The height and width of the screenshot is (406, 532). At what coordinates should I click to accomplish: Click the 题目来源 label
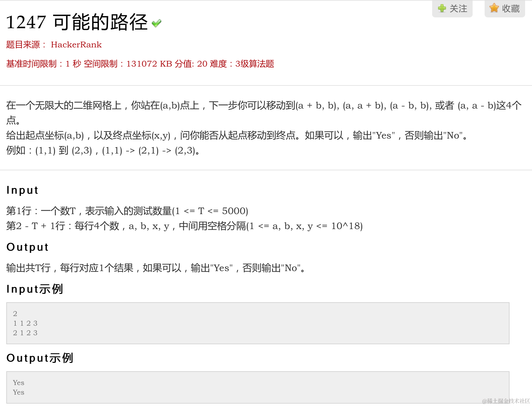pyautogui.click(x=26, y=45)
